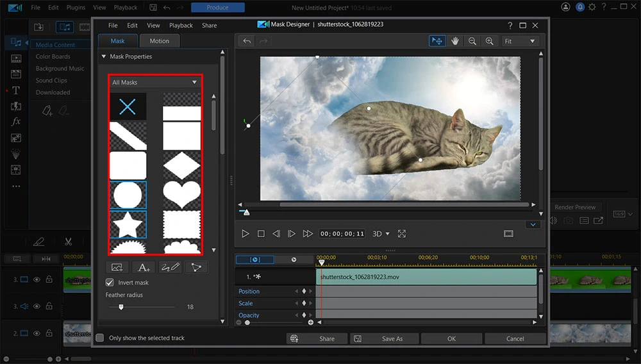
Task: Click the Feather radius slider
Action: [x=121, y=307]
